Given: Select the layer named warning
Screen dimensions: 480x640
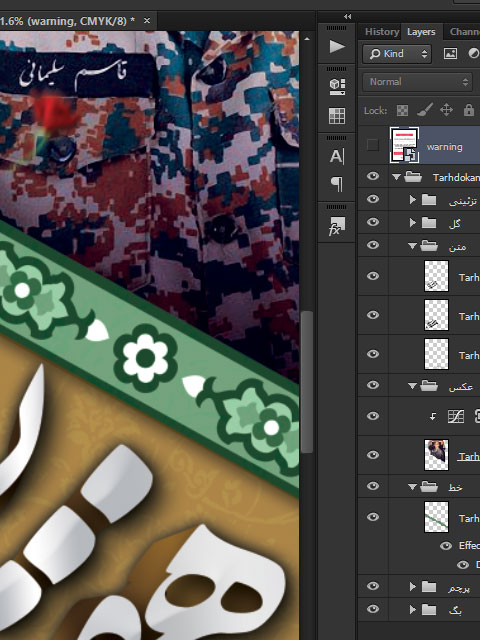Looking at the screenshot, I should click(444, 147).
